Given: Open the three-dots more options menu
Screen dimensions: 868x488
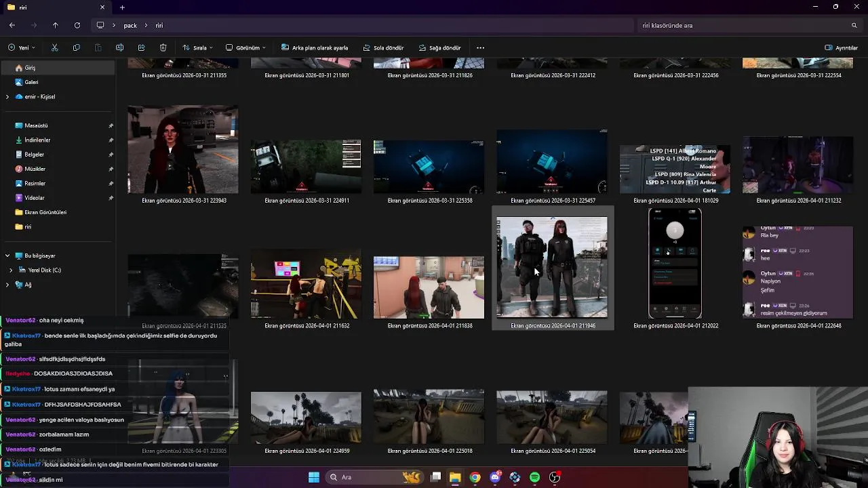Looking at the screenshot, I should (x=480, y=48).
